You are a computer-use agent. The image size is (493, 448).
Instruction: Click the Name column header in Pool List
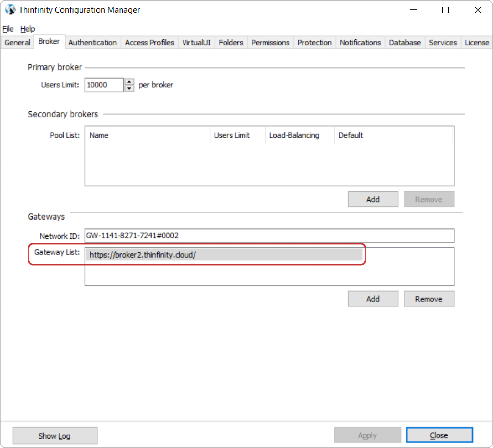click(148, 135)
